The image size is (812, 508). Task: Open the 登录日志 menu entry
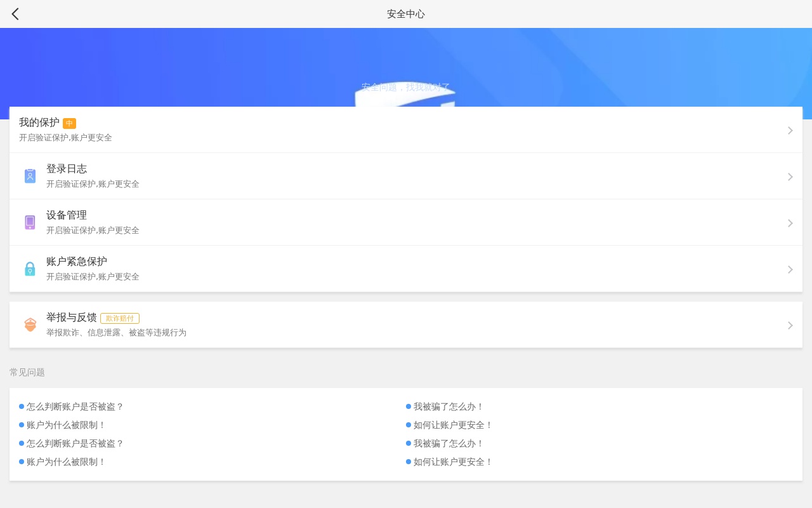pyautogui.click(x=67, y=169)
